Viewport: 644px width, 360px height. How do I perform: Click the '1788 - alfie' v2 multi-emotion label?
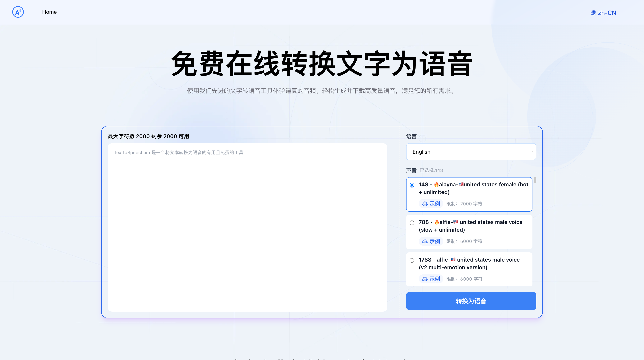[469, 263]
